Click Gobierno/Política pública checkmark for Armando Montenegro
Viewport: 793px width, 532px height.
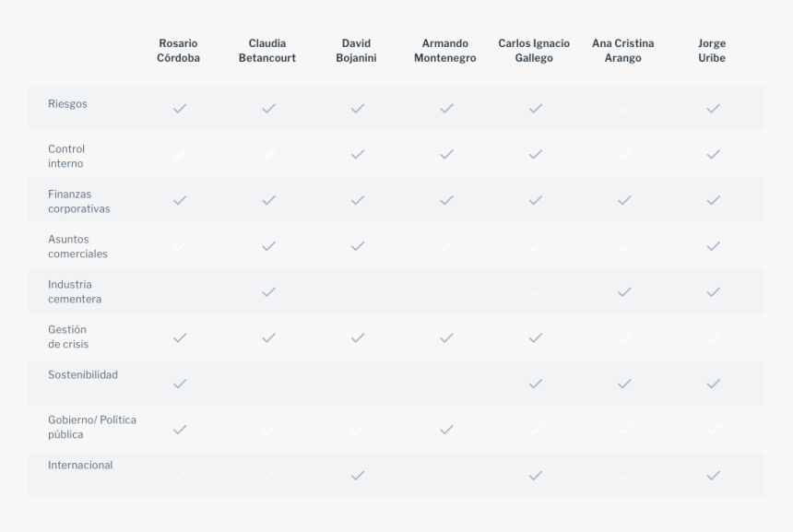click(446, 430)
